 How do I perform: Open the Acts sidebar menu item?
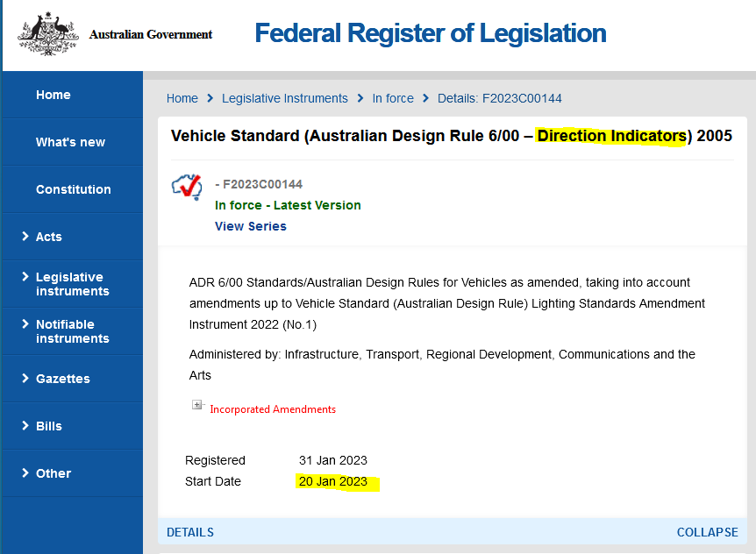(49, 237)
